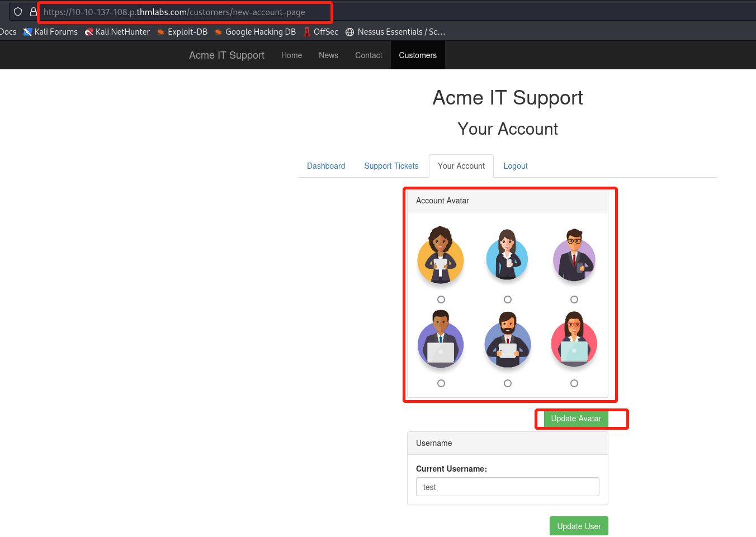This screenshot has width=756, height=537.
Task: Choose radio button under the red-background avatar
Action: click(574, 383)
